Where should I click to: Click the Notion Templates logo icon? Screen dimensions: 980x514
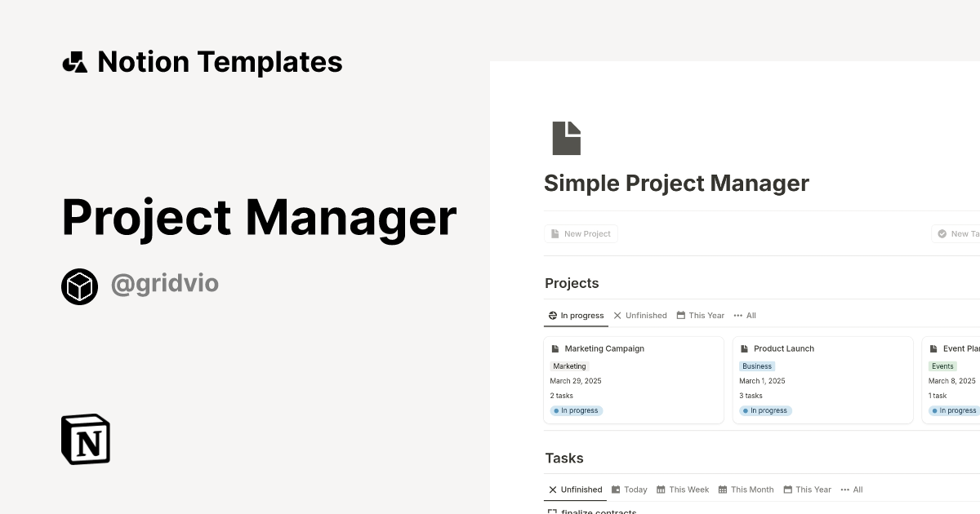(x=75, y=60)
